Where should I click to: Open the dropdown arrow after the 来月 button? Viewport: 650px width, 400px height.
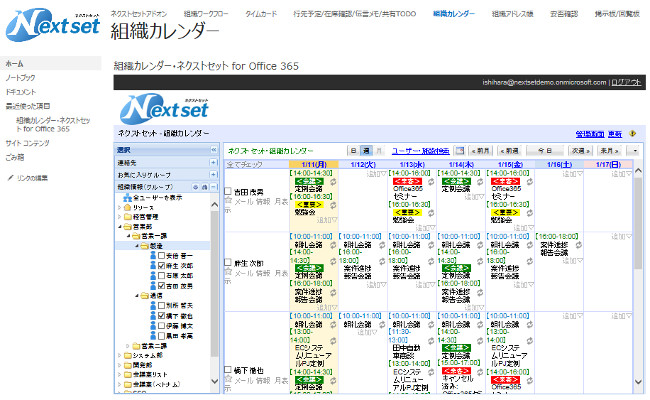(635, 150)
